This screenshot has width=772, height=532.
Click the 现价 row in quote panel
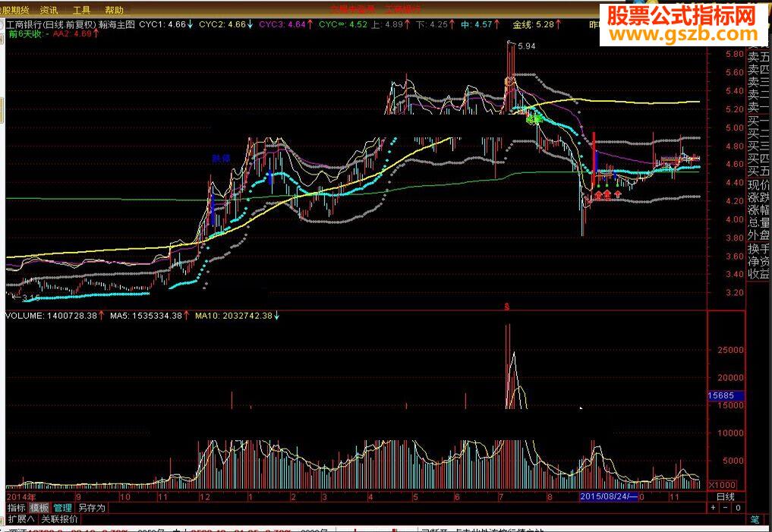coord(758,184)
